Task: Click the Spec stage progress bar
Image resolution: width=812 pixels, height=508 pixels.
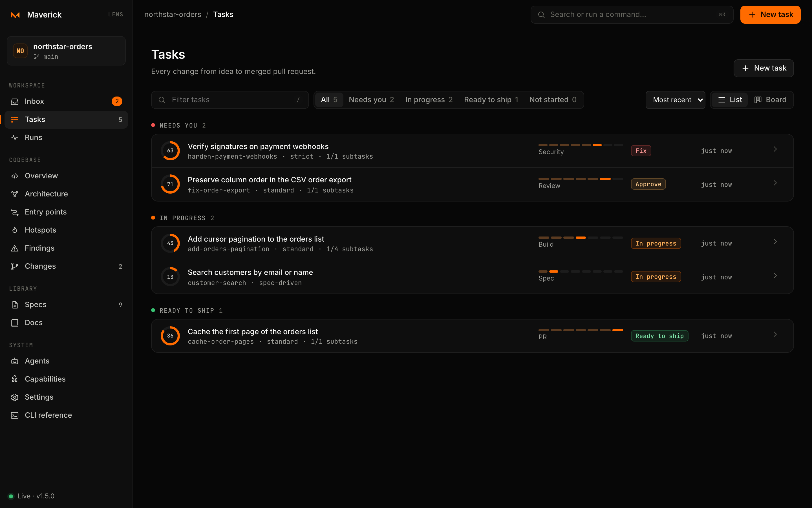Action: (581, 271)
